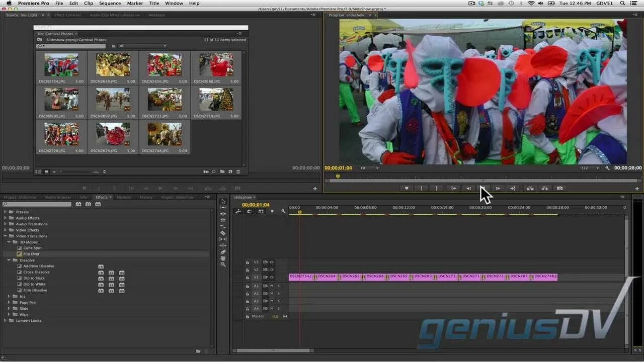Click the Lift icon under the Program monitor
This screenshot has width=644, height=362.
click(x=530, y=188)
